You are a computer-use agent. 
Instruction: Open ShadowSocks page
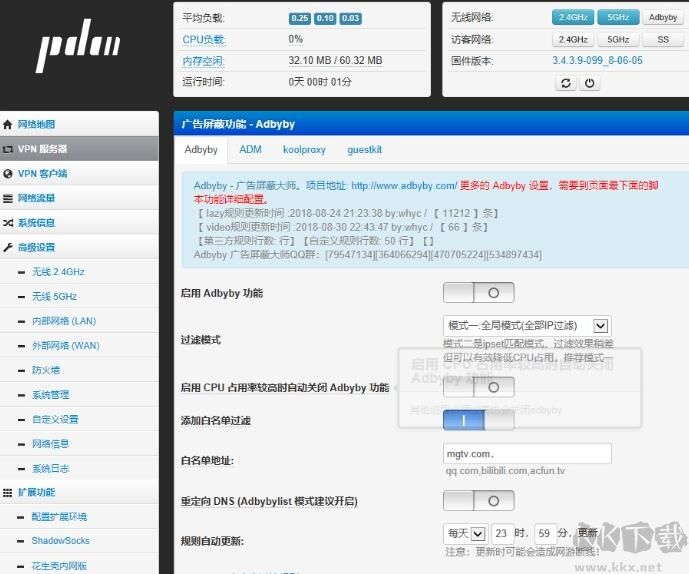[61, 541]
